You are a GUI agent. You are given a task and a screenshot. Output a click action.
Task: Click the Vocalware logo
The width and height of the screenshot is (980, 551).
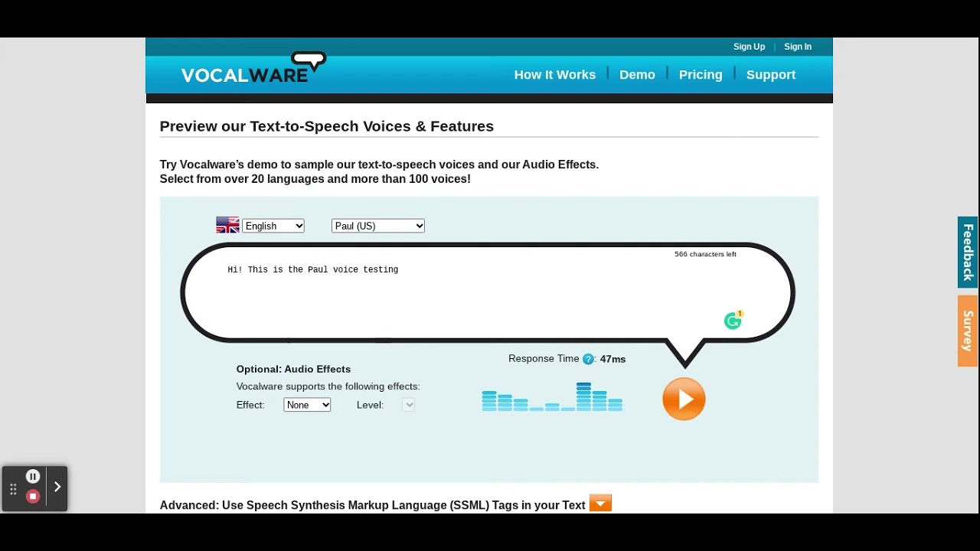(x=253, y=68)
